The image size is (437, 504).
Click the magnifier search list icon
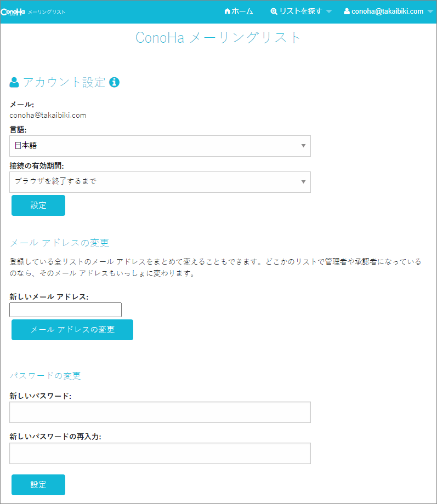coord(274,12)
